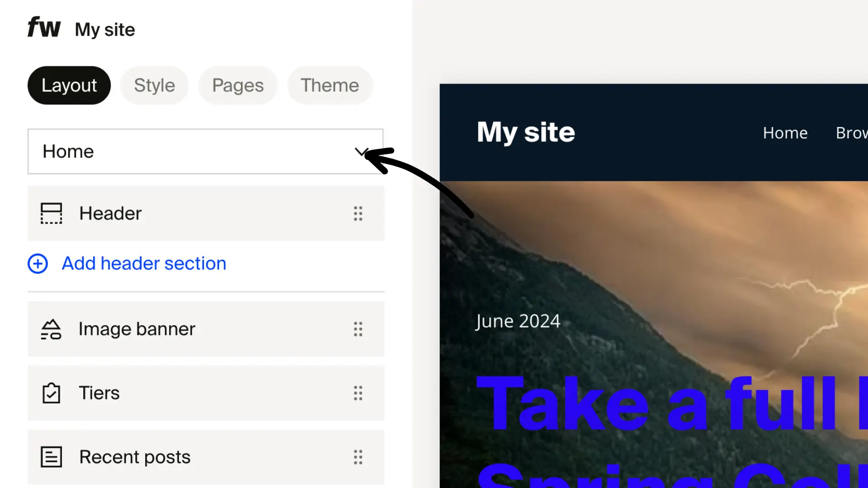Click the Tiers checklist icon
Screen dimensions: 868x488
(51, 393)
